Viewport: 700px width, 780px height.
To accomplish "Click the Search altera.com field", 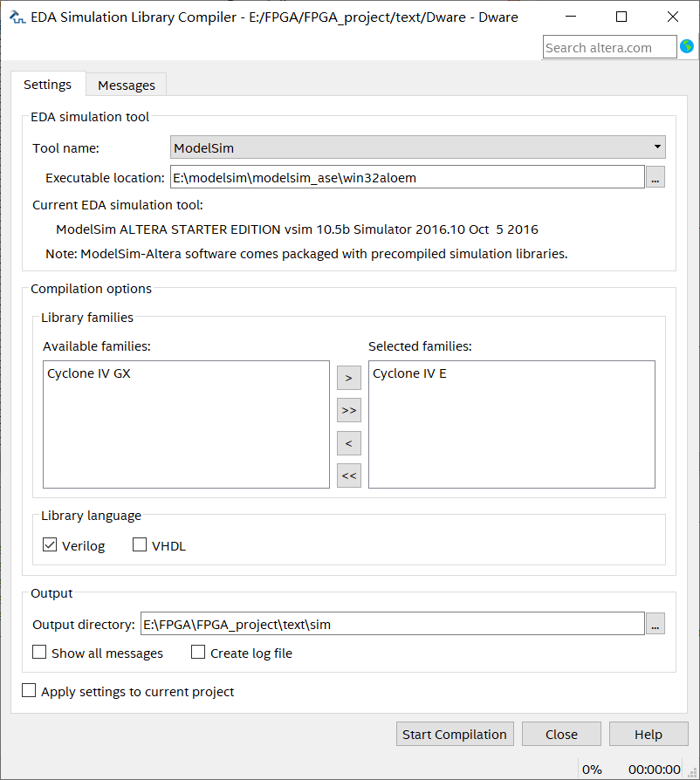I will 609,47.
